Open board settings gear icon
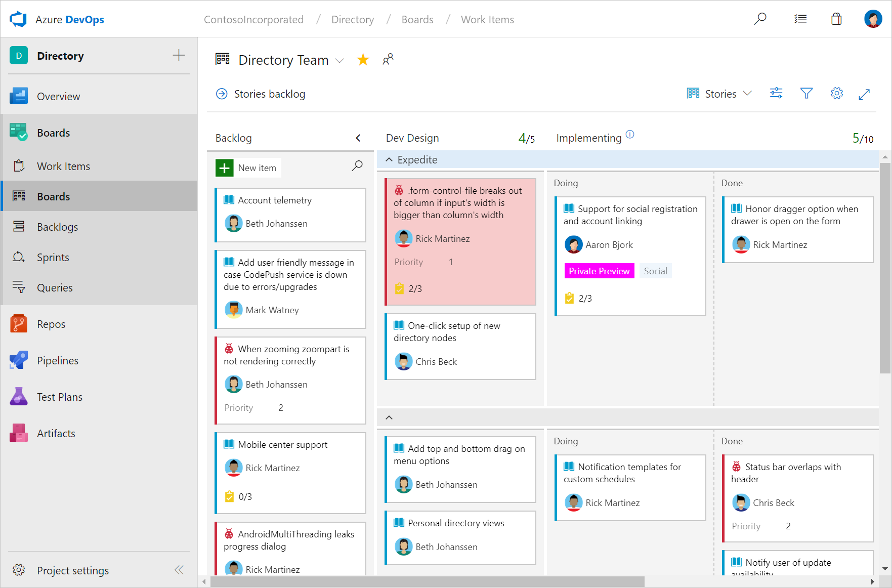892x588 pixels. [x=836, y=94]
